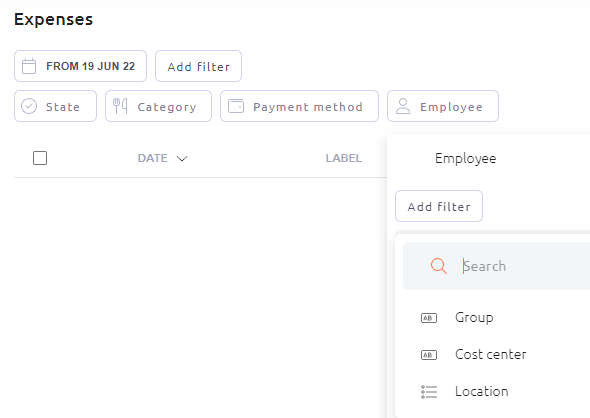The height and width of the screenshot is (418, 590).
Task: Click the fork and knife Category icon
Action: (120, 106)
